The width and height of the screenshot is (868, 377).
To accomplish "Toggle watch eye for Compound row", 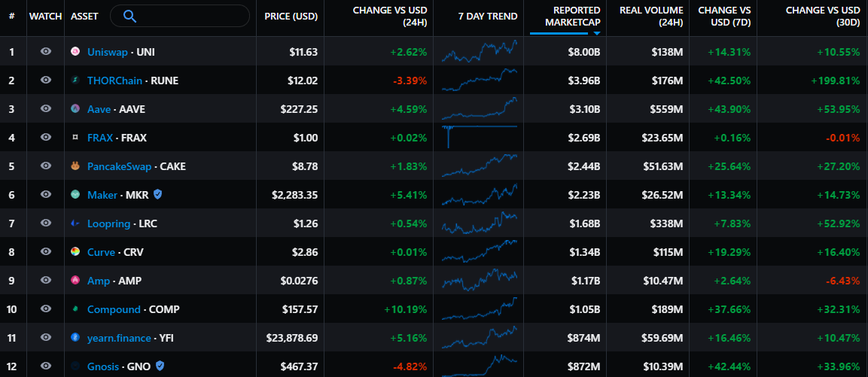I will click(x=46, y=309).
